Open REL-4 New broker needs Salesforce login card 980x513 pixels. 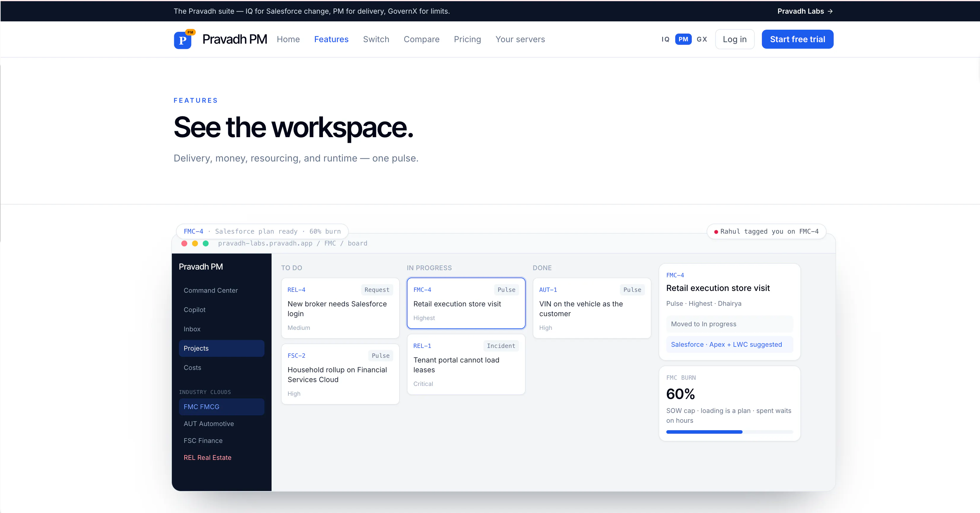click(340, 308)
